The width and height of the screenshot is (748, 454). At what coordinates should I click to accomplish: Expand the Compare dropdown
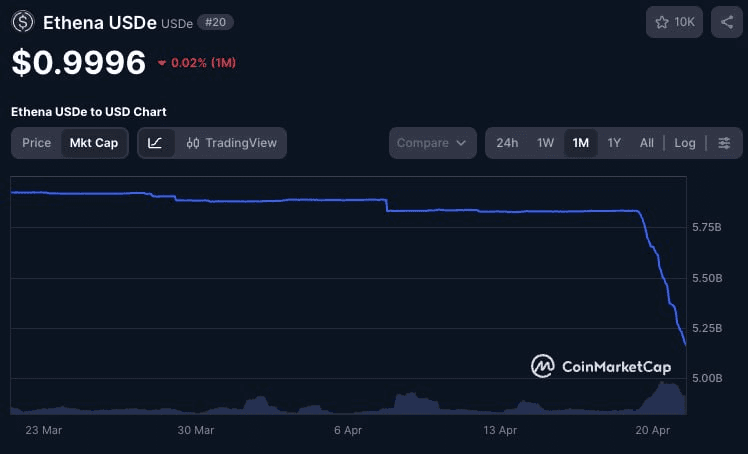432,143
